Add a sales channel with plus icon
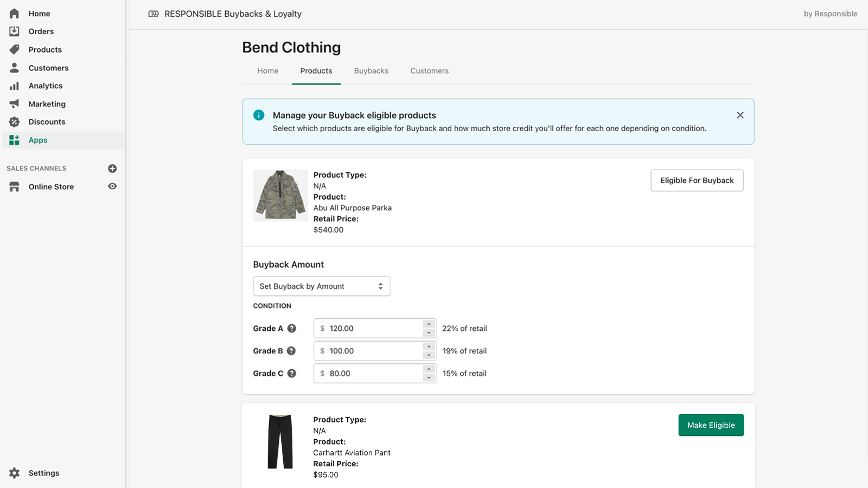 112,169
